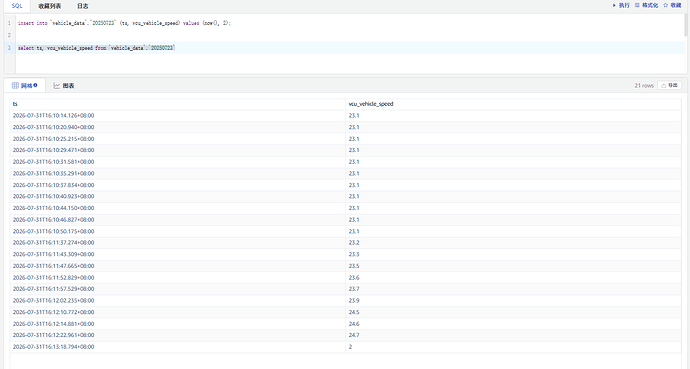Click the speed value 24.6
The height and width of the screenshot is (369, 690).
[354, 324]
